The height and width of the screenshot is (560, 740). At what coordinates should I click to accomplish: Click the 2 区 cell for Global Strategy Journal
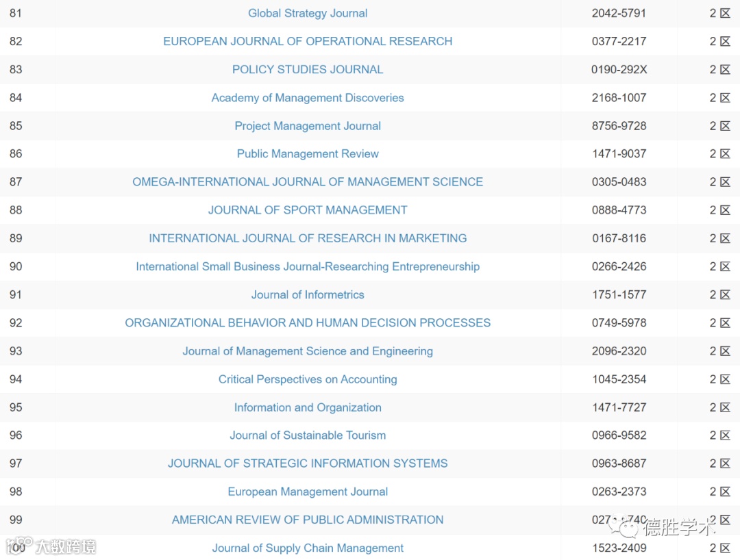(719, 13)
